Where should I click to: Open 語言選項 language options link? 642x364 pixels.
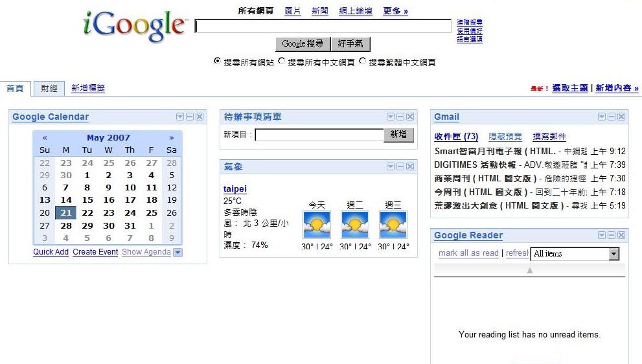coord(470,40)
